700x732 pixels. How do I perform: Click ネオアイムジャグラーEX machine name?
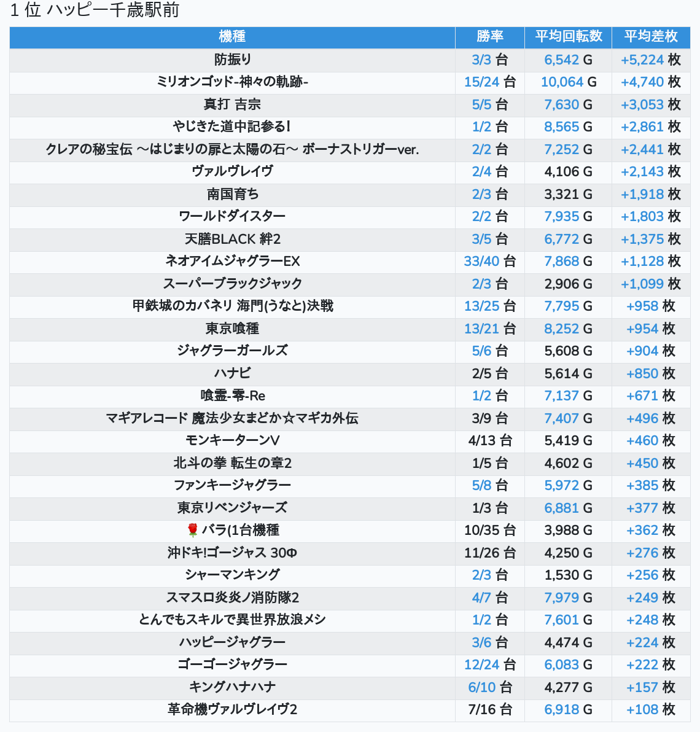(232, 261)
